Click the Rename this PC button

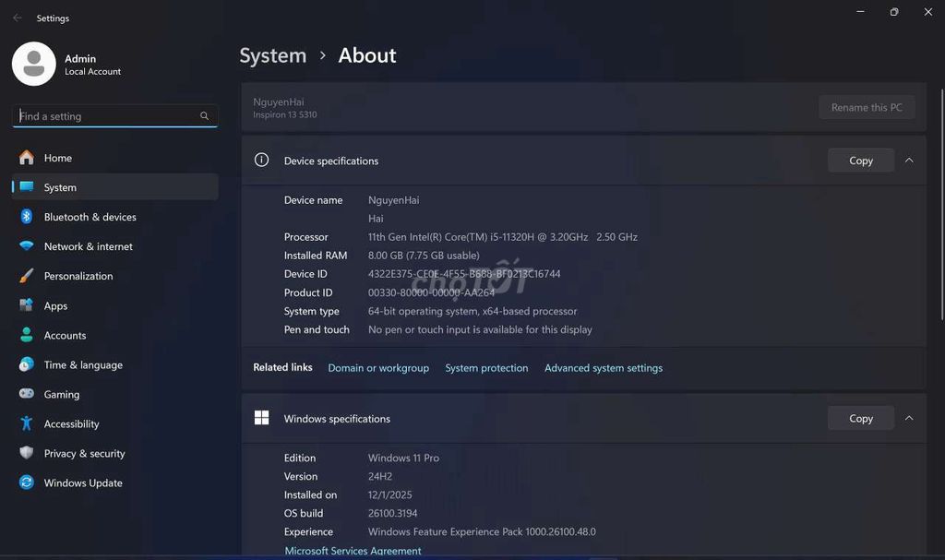point(867,107)
